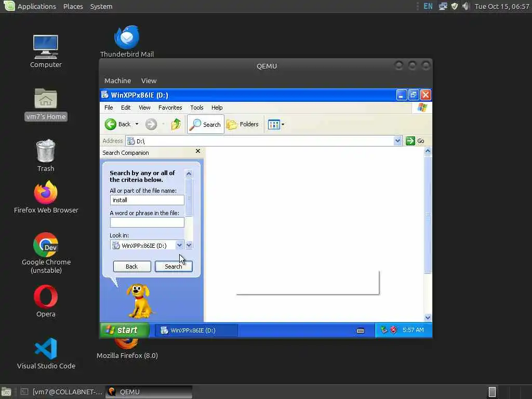Select WinXPPx86IE (D:) XP taskbar button
This screenshot has width=532, height=399.
coord(196,330)
